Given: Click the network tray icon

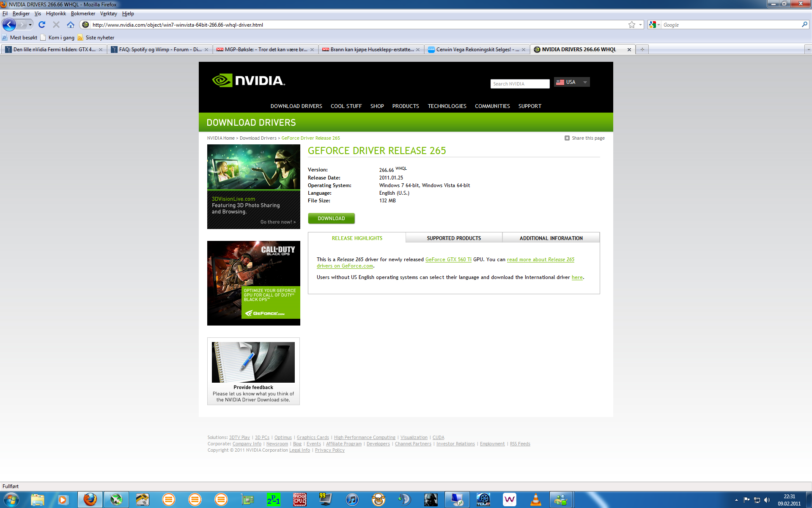Looking at the screenshot, I should tap(757, 500).
